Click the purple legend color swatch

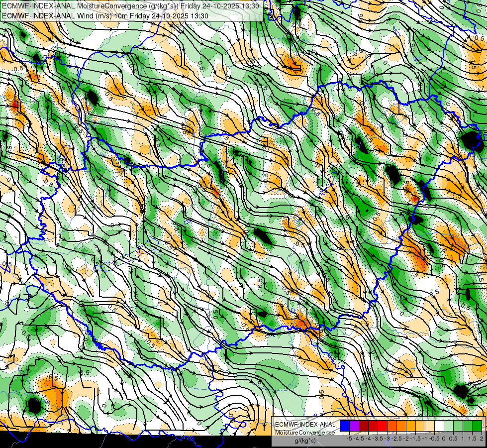pos(354,426)
